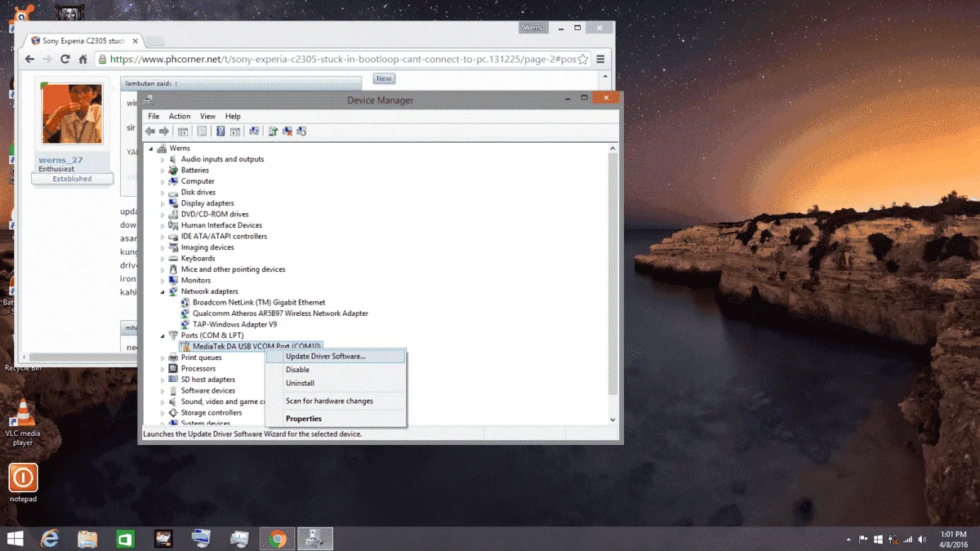Expand the Computer node
The height and width of the screenshot is (551, 980).
pos(163,181)
